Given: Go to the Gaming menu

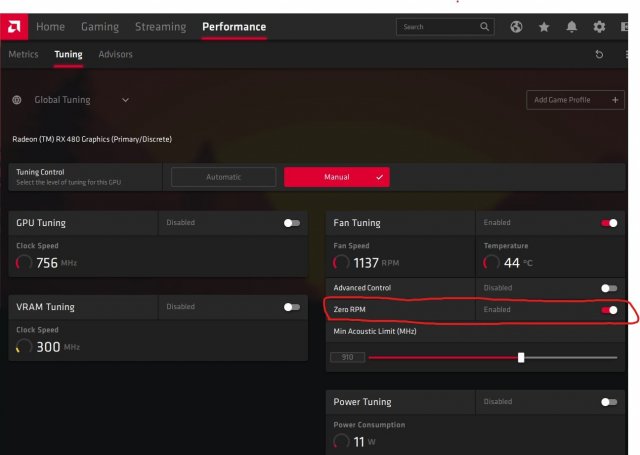Looking at the screenshot, I should click(98, 27).
